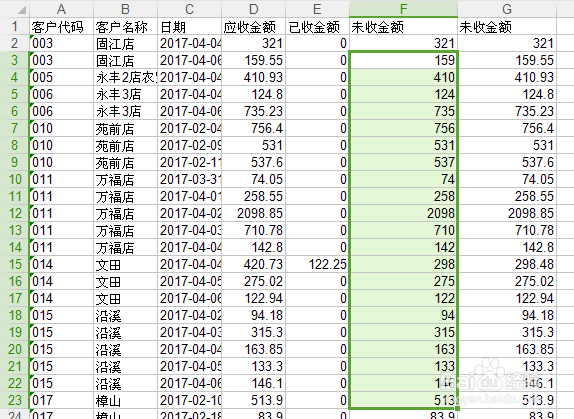The width and height of the screenshot is (574, 419).
Task: Click cell G20 showing 163.85
Action: coord(507,349)
